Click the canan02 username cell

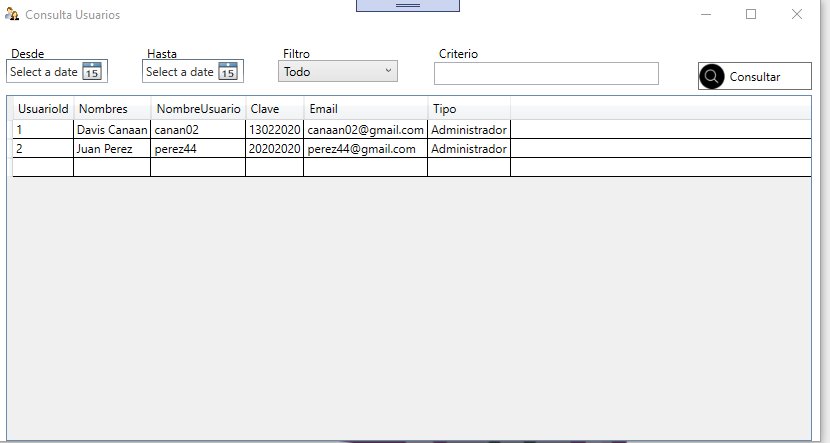[199, 130]
